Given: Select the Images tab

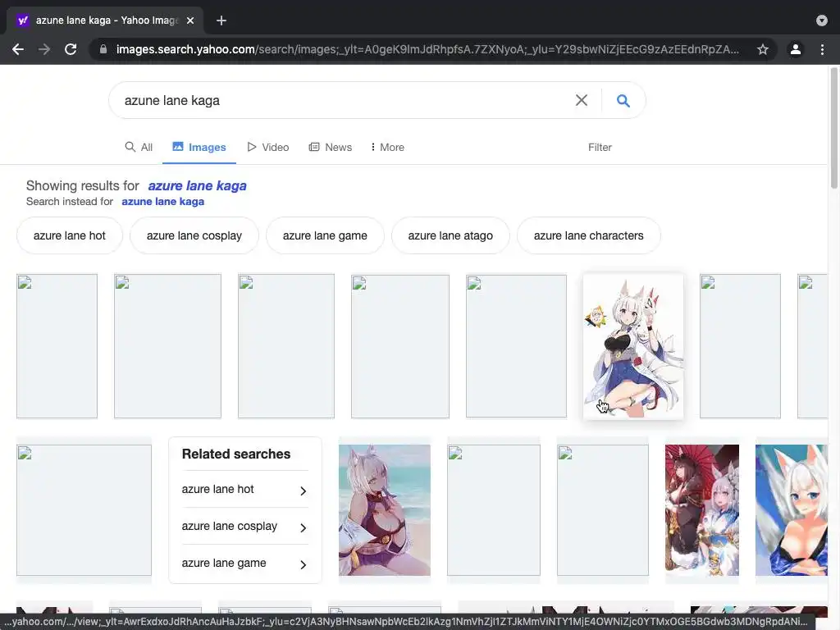Looking at the screenshot, I should click(x=199, y=147).
